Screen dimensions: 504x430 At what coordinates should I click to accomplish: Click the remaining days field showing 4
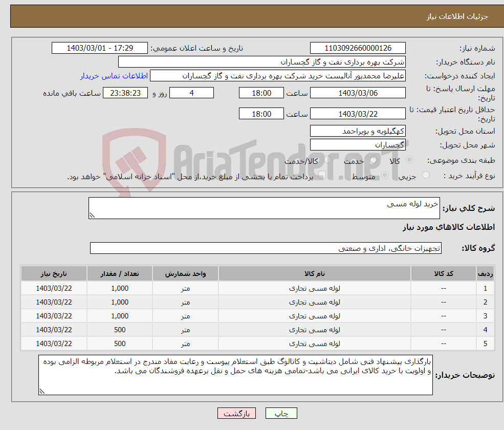tap(191, 93)
